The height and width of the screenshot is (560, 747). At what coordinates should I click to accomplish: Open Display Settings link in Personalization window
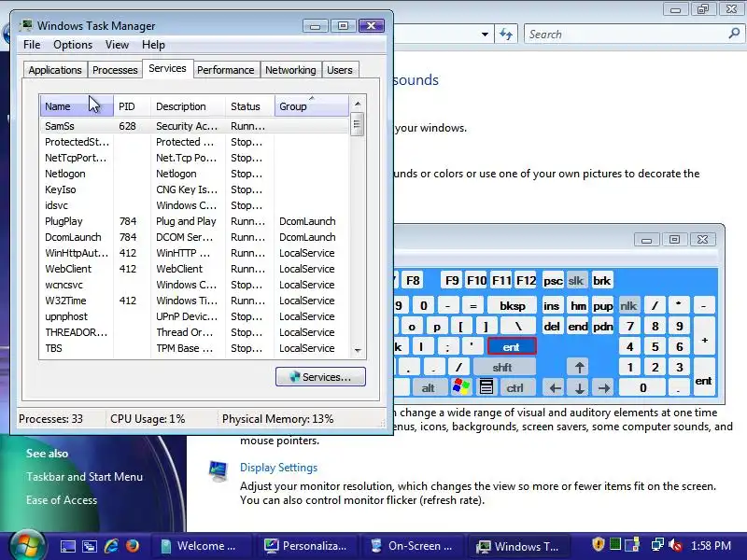(278, 468)
